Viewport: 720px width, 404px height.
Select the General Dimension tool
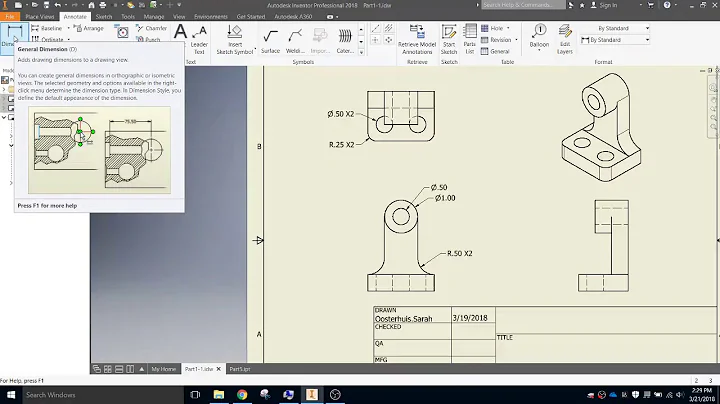tap(14, 36)
